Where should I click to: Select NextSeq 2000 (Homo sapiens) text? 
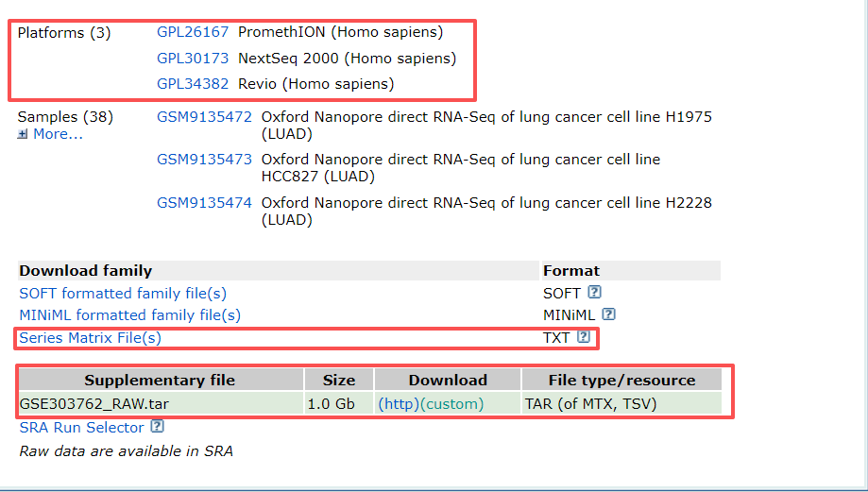(347, 59)
